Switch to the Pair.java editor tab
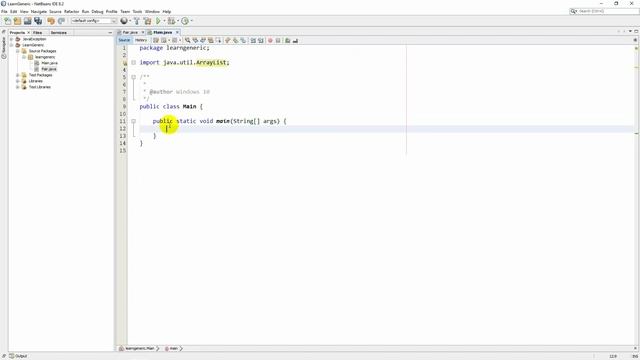Screen dimensions: 640x360 tap(130, 32)
